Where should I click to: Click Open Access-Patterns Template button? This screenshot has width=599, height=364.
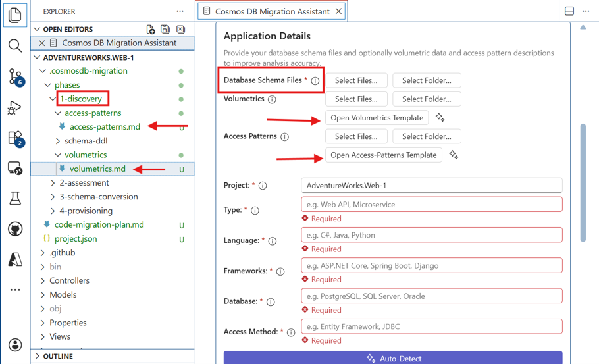tap(384, 155)
